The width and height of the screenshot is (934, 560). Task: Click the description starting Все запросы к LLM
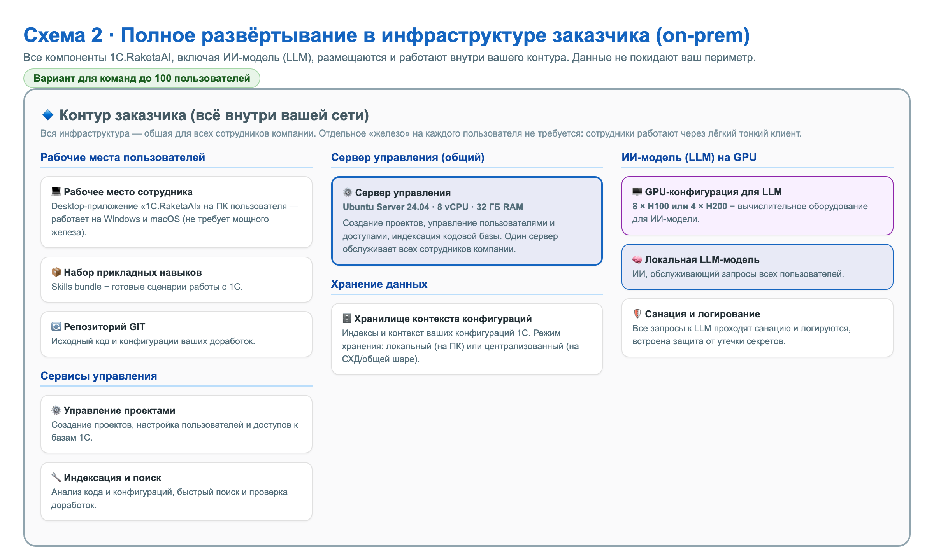tap(742, 334)
